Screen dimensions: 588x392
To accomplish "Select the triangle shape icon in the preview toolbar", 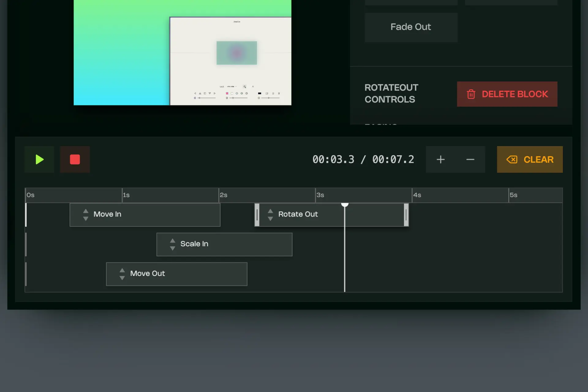I will 200,93.
